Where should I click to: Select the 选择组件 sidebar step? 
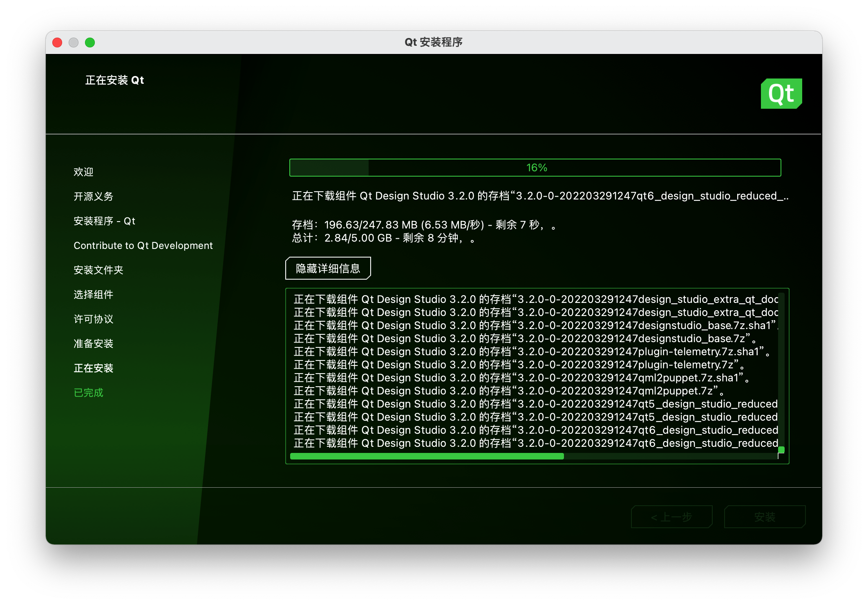(x=93, y=294)
